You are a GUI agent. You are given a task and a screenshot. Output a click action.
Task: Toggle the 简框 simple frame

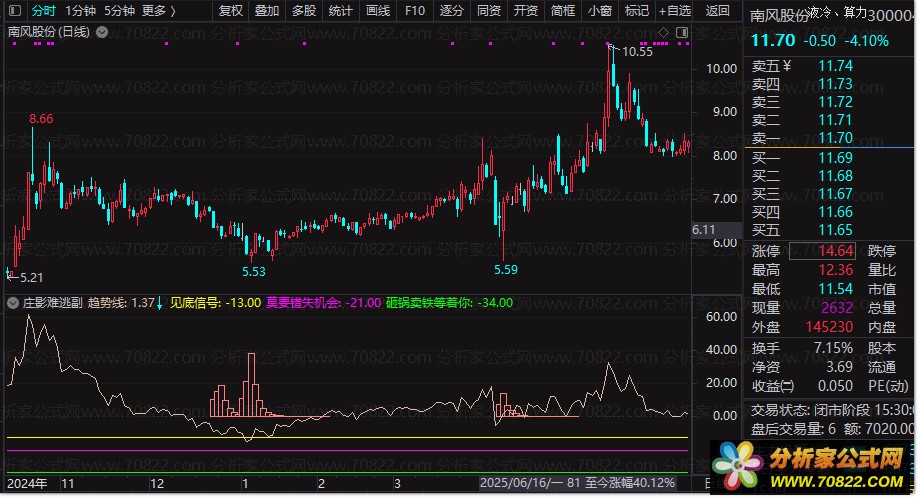point(563,11)
